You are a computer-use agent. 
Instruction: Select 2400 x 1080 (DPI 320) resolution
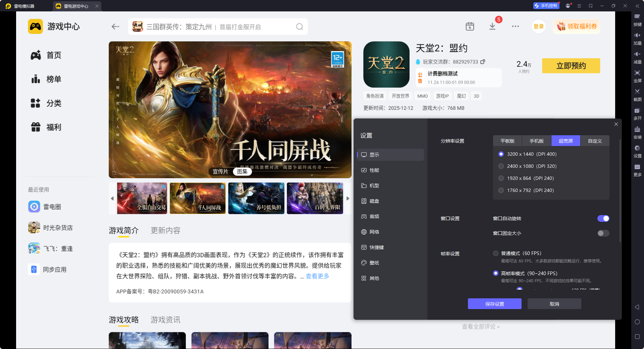(x=528, y=166)
